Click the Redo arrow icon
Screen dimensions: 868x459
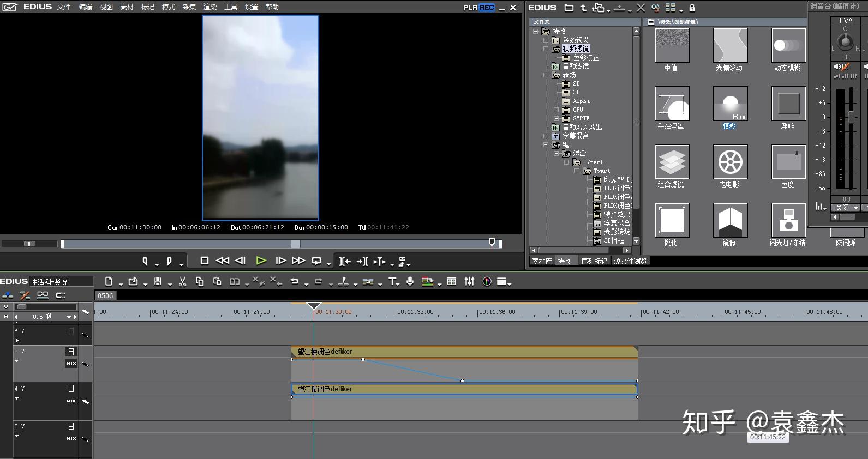pos(319,281)
